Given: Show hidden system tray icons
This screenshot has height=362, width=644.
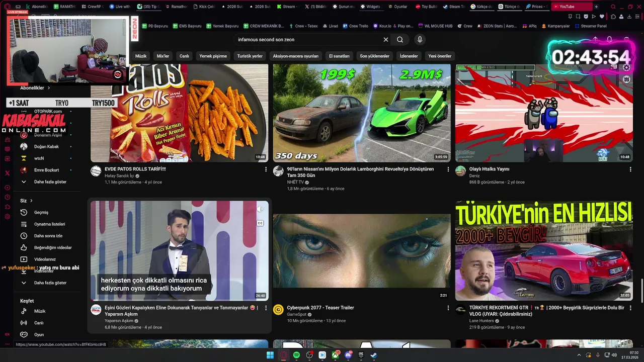Looking at the screenshot, I should [x=579, y=355].
